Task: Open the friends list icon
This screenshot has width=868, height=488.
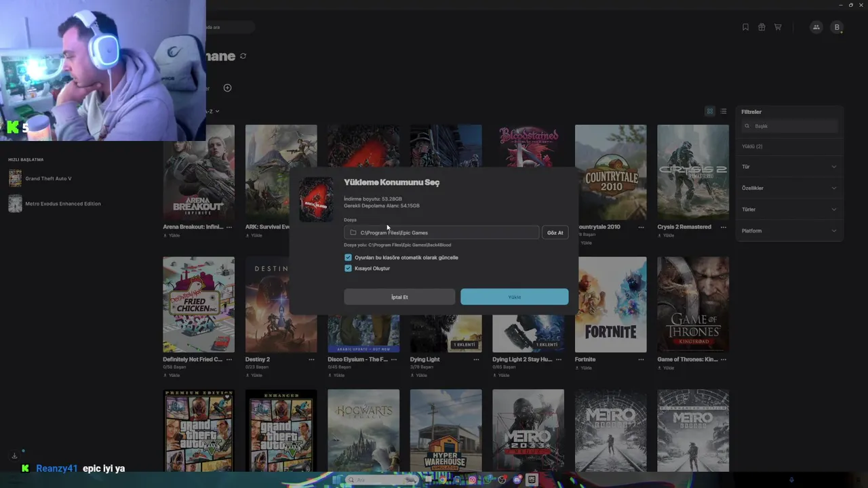Action: [816, 27]
